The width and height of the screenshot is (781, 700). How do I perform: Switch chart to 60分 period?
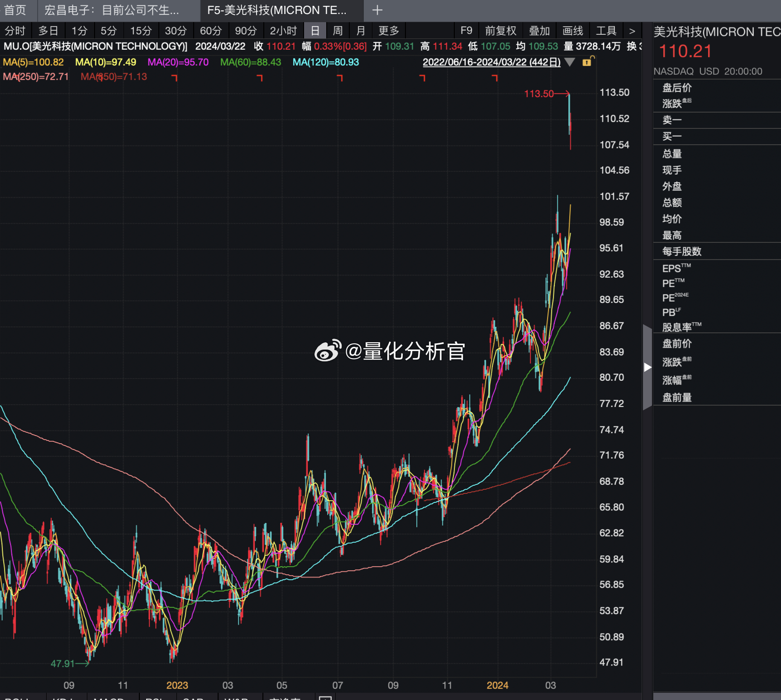pyautogui.click(x=211, y=31)
